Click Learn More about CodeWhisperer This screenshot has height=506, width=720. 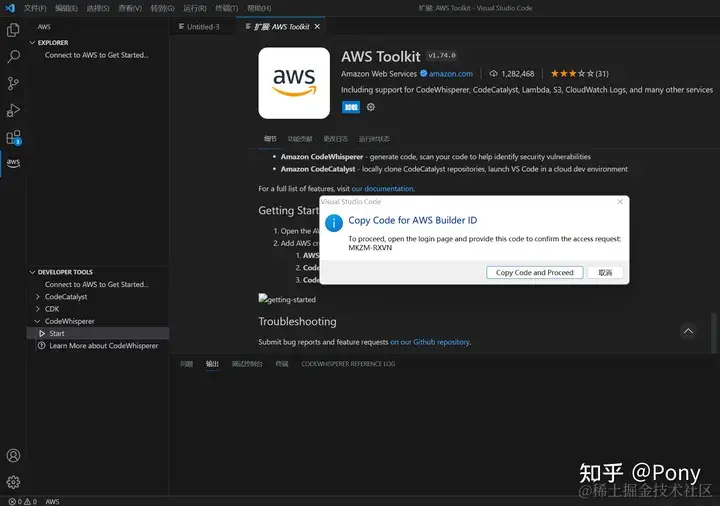click(x=104, y=345)
